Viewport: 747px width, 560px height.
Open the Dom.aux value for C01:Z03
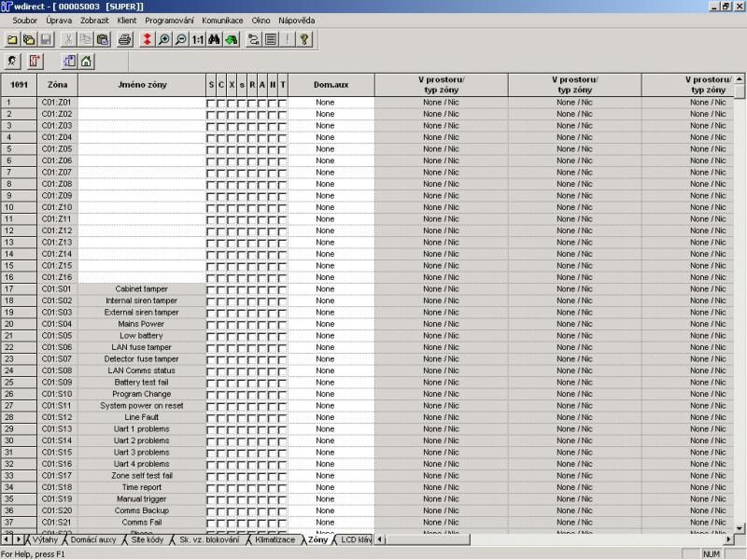tap(325, 126)
